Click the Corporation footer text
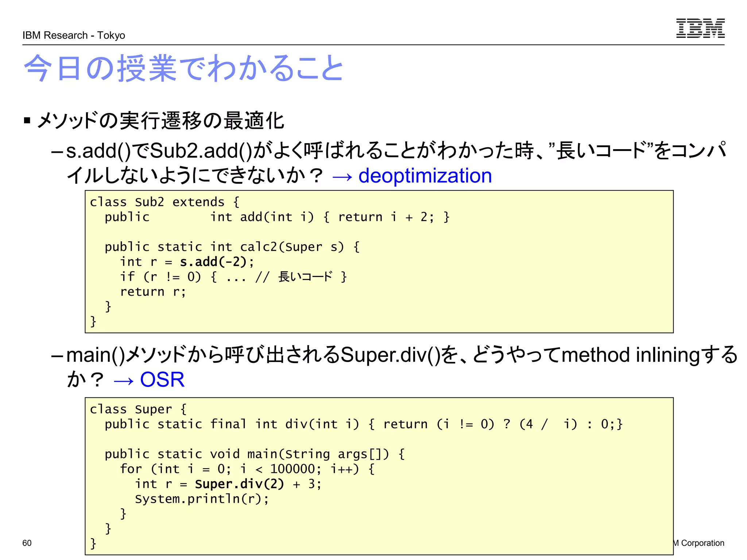747x560 pixels. click(702, 543)
